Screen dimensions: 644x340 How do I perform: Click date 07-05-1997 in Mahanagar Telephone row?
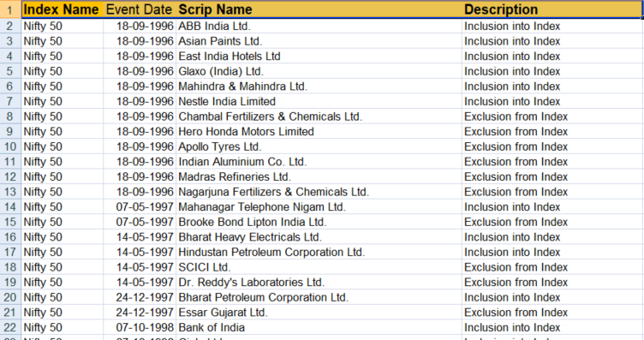140,207
